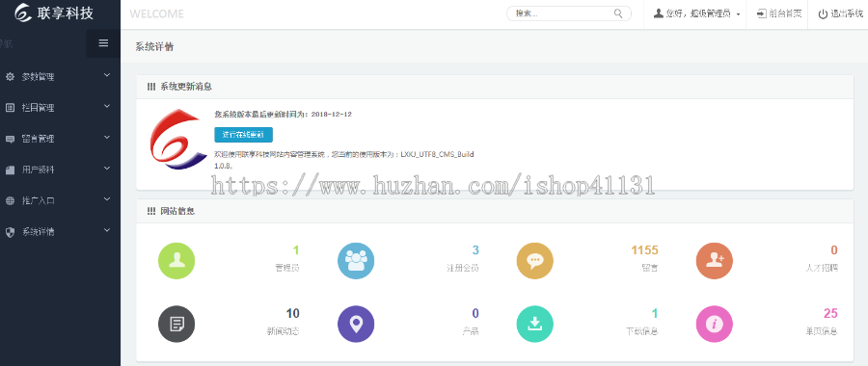Click the gear icon beside 参数管理
Viewport: 868px width, 366px height.
[x=10, y=77]
